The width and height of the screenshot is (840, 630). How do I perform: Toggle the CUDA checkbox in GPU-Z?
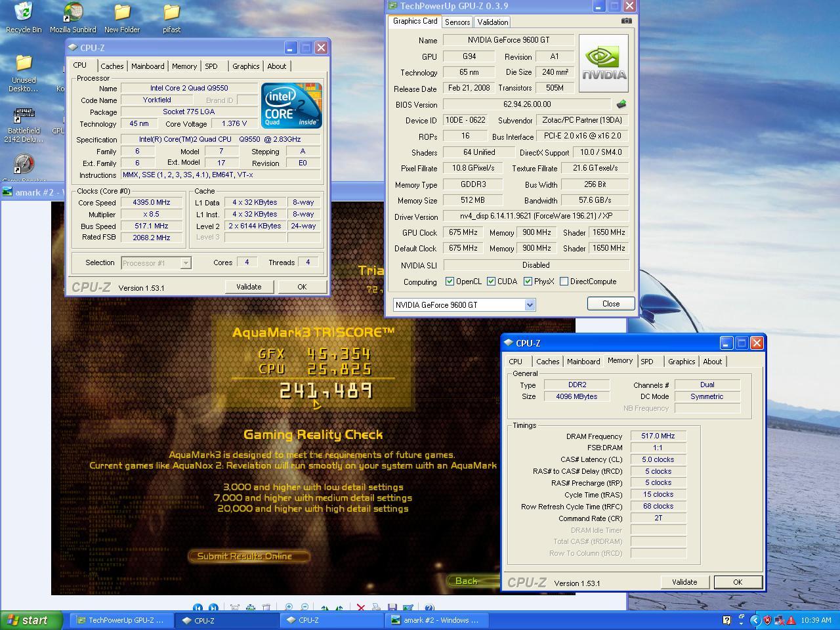click(491, 282)
